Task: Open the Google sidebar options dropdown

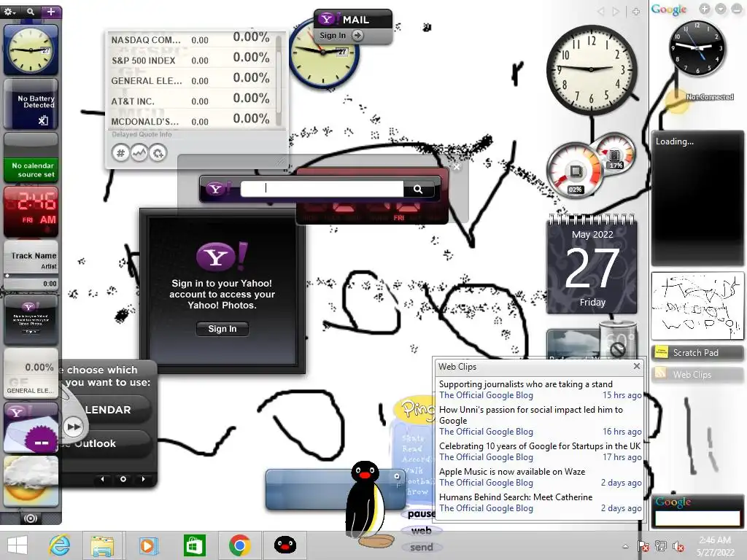Action: 721,9
